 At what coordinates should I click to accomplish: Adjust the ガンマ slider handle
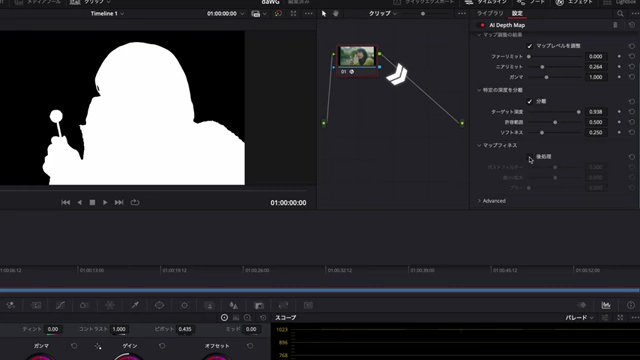(x=547, y=77)
